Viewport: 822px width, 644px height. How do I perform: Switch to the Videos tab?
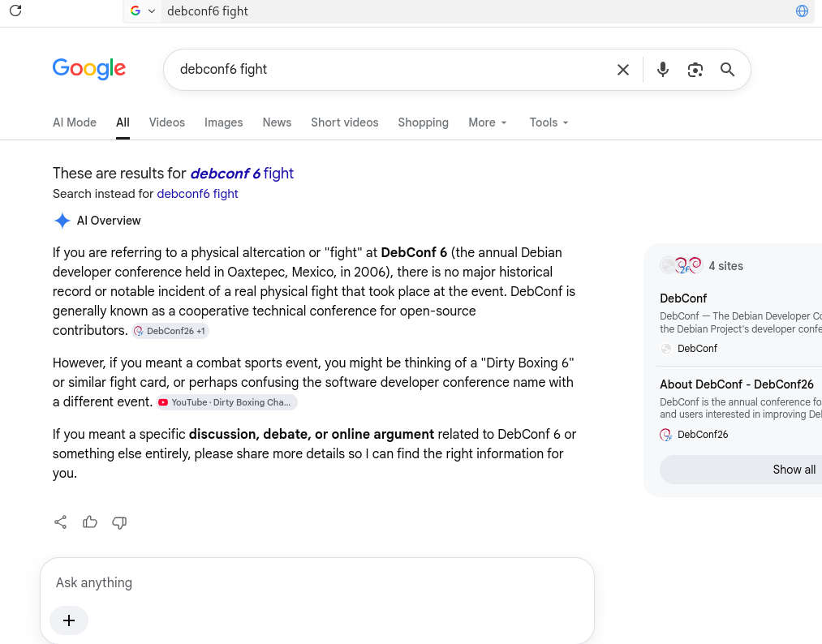(x=166, y=122)
